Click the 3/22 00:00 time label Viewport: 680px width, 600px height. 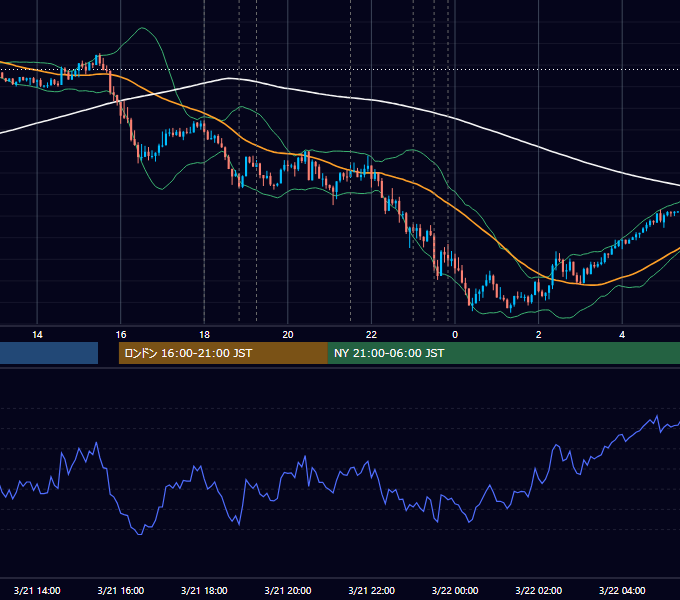pos(455,590)
